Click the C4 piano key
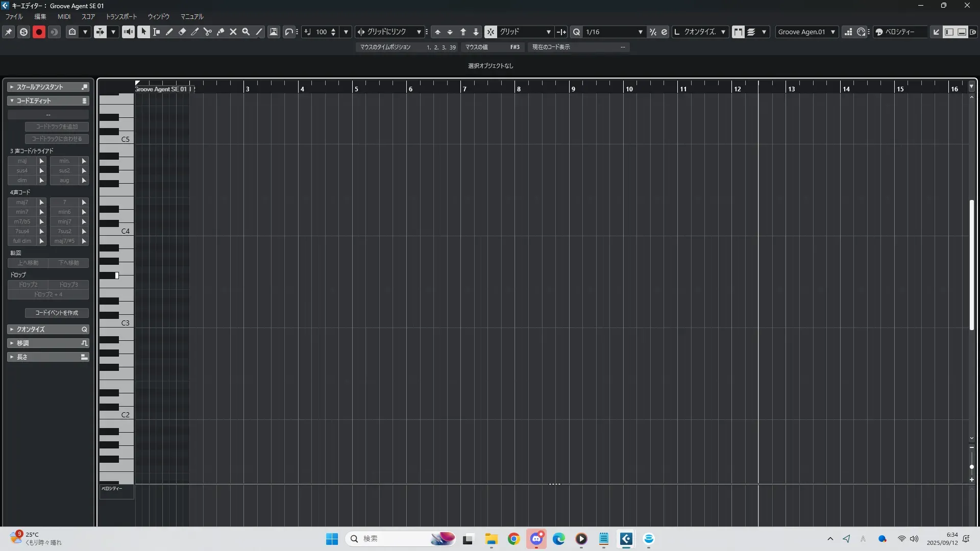The image size is (980, 551). [x=125, y=231]
